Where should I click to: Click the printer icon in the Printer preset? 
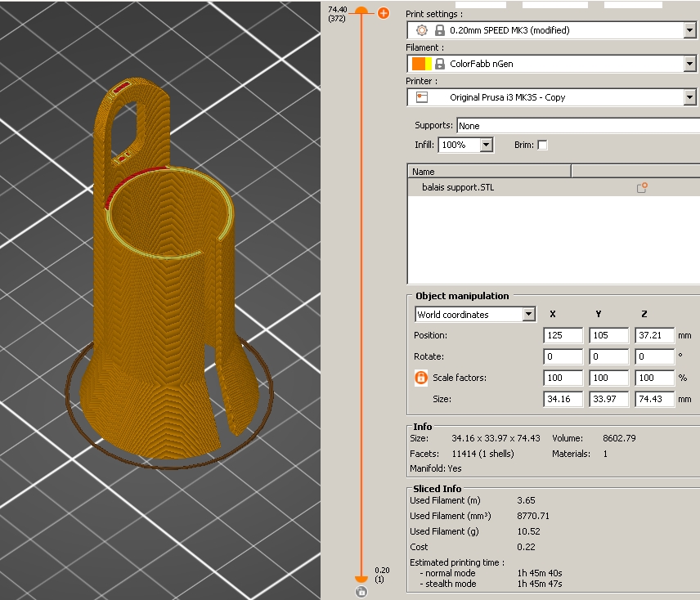point(422,97)
